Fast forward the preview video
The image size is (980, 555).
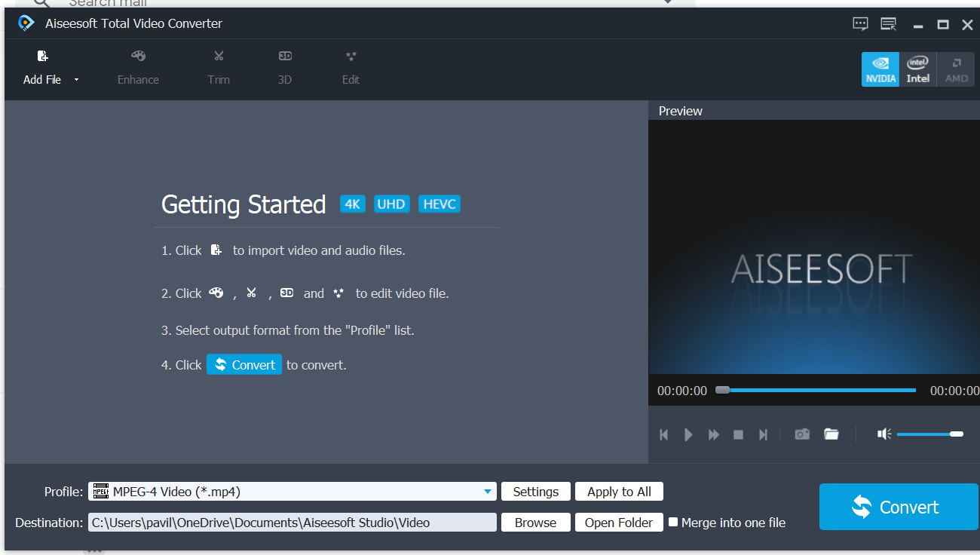[x=713, y=434]
